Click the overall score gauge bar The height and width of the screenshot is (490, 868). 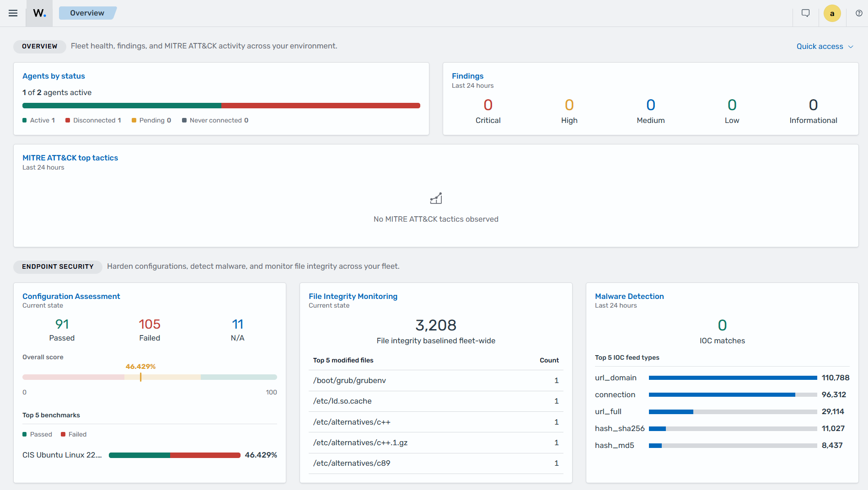[x=150, y=377]
